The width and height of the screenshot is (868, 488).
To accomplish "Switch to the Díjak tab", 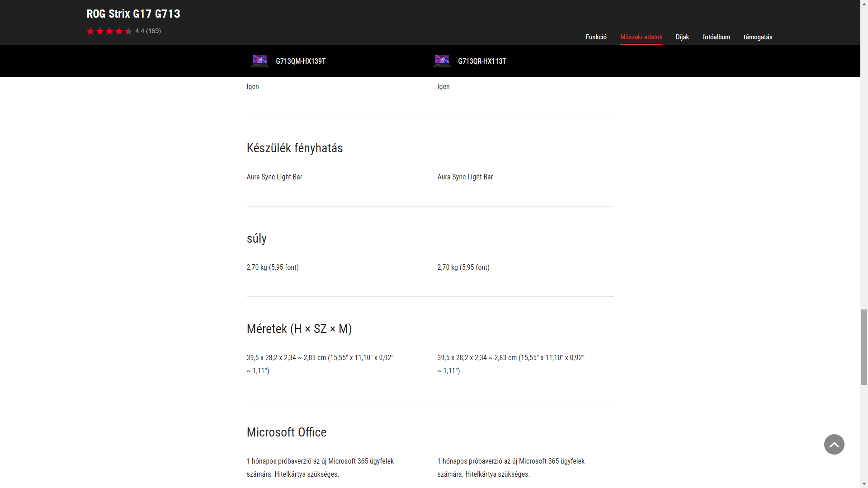I will point(682,37).
